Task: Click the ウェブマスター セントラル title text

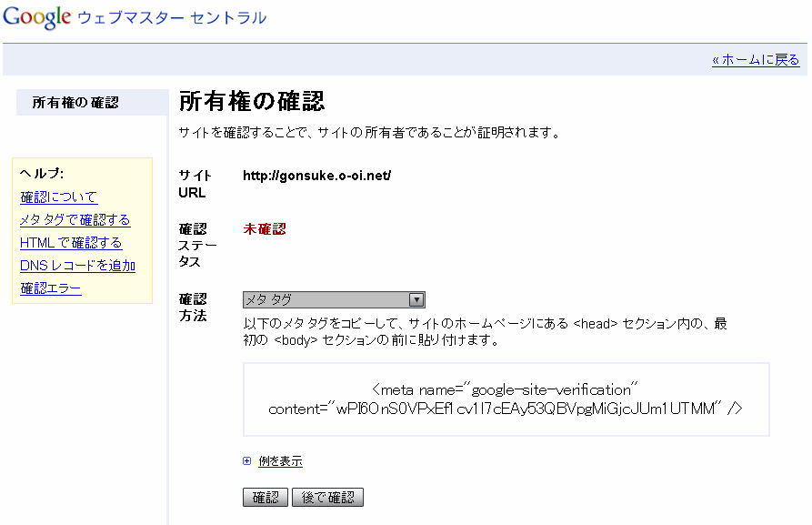Action: (x=172, y=18)
